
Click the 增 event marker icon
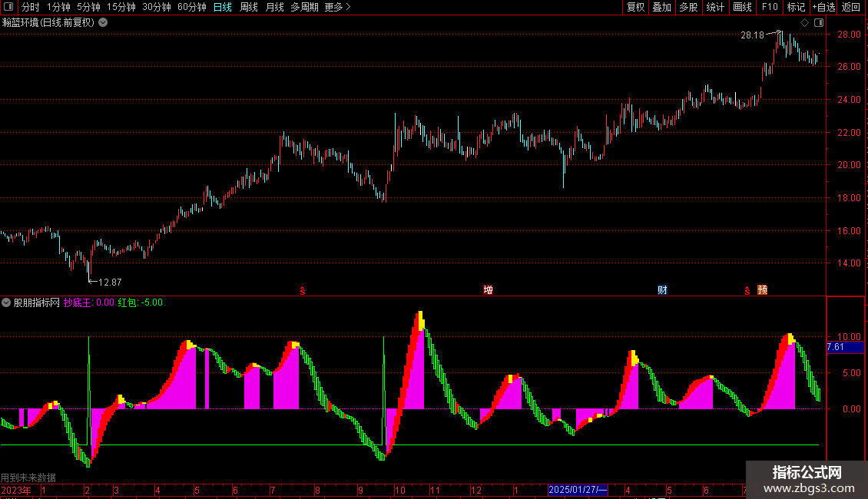(488, 290)
